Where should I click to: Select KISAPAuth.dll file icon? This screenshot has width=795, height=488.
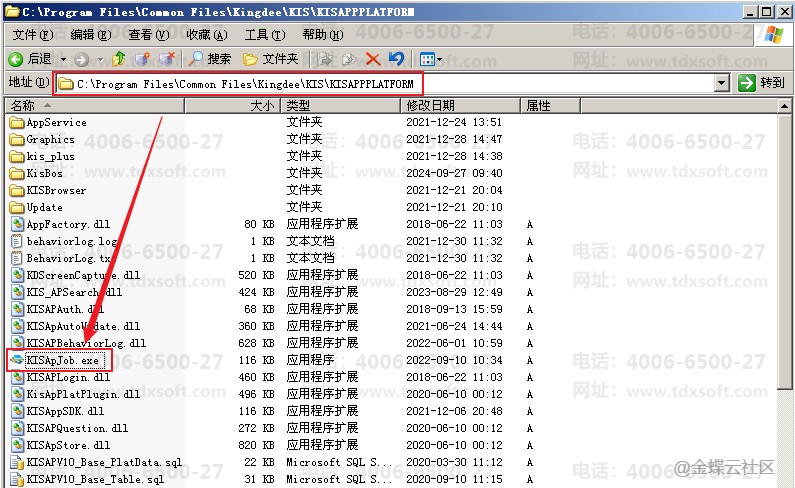click(18, 309)
